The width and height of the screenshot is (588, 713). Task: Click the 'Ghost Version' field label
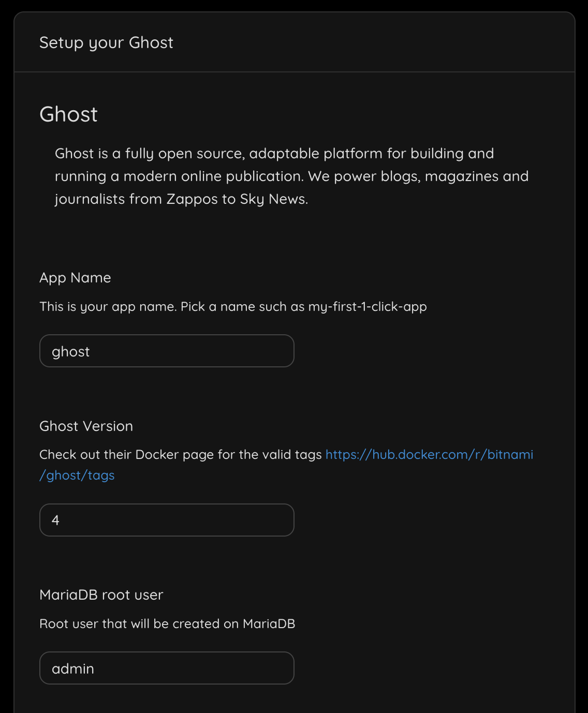[x=86, y=426]
